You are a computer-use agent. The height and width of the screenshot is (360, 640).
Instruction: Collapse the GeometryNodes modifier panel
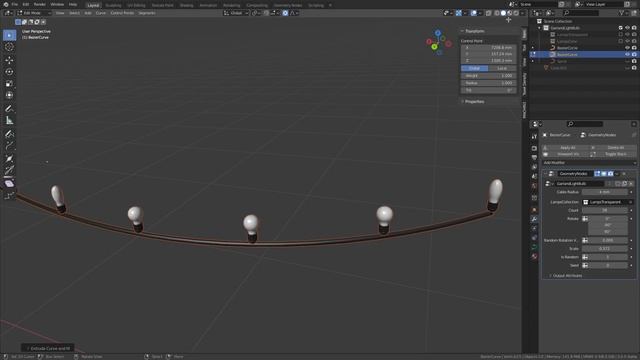pos(546,174)
